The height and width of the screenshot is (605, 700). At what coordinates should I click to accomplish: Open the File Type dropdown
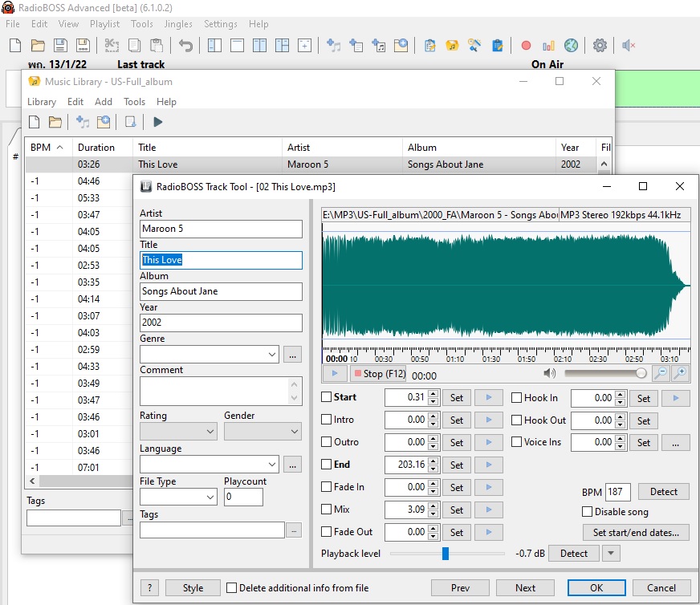210,497
